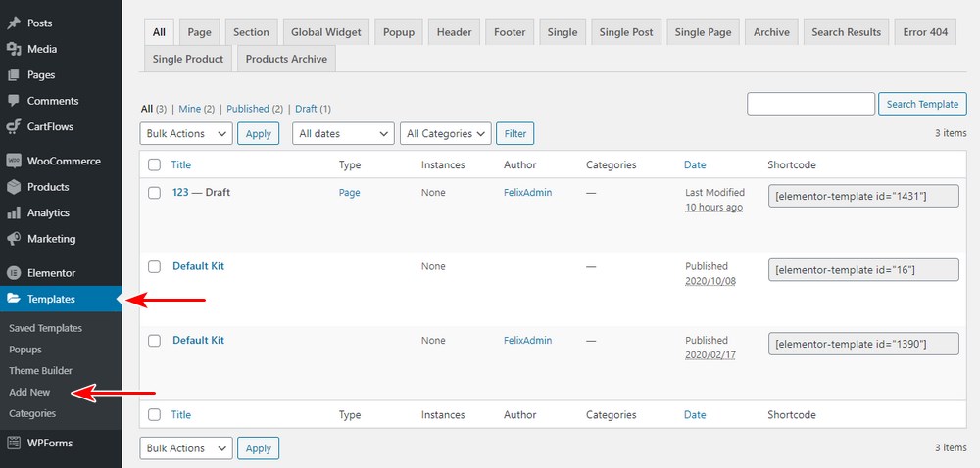Viewport: 980px width, 468px height.
Task: Check the 123 Draft template checkbox
Action: 154,193
